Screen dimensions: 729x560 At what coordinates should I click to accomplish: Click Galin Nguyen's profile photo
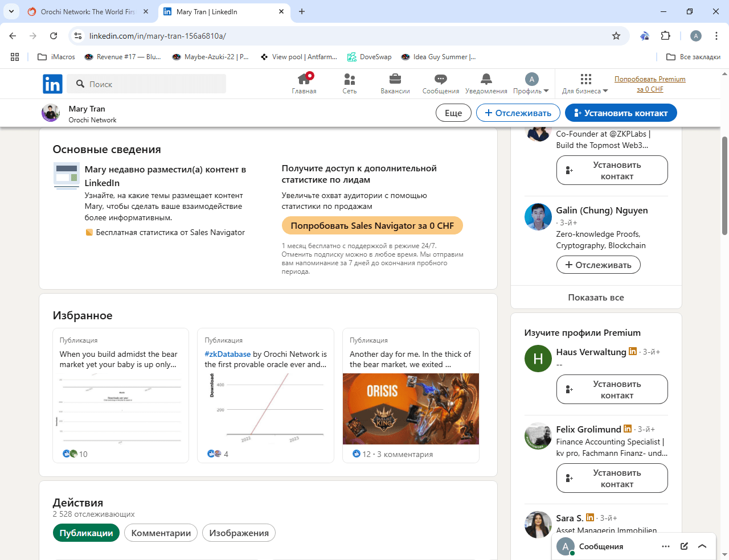coord(538,217)
